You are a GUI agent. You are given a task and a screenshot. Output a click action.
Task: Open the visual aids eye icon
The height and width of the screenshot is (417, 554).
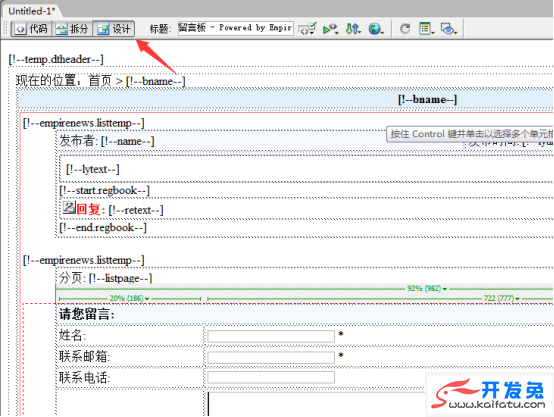(448, 29)
